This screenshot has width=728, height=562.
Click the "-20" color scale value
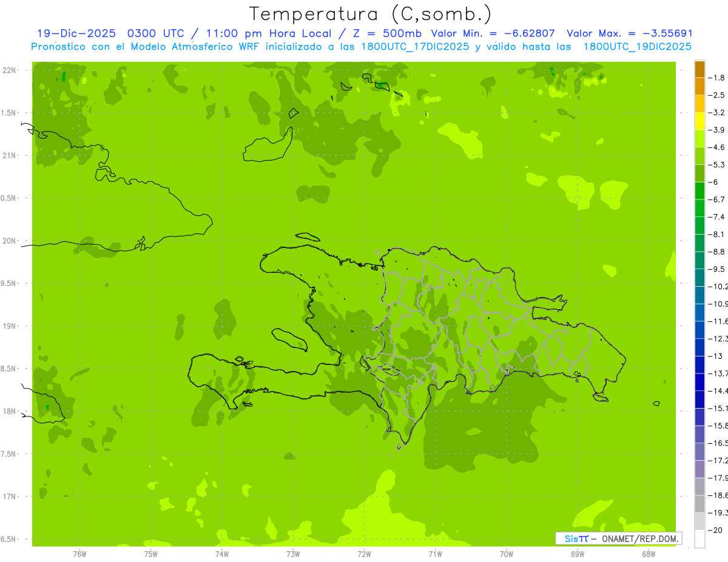point(715,530)
